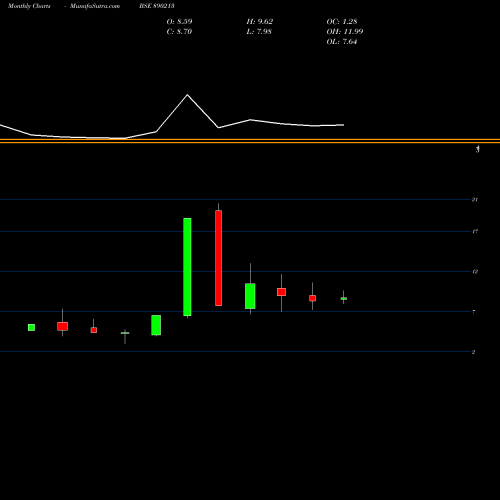The width and height of the screenshot is (500, 500).
Task: Click the 'OL: 7.64' value
Action: click(x=342, y=41)
